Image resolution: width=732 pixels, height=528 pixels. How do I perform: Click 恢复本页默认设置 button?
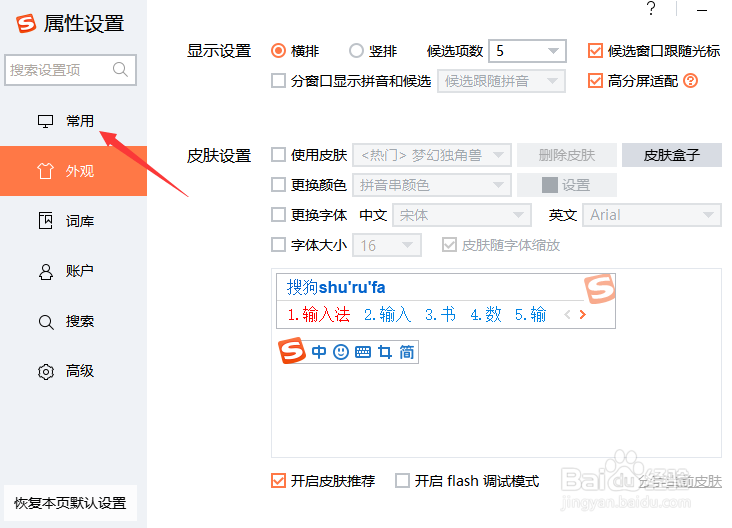coord(70,503)
